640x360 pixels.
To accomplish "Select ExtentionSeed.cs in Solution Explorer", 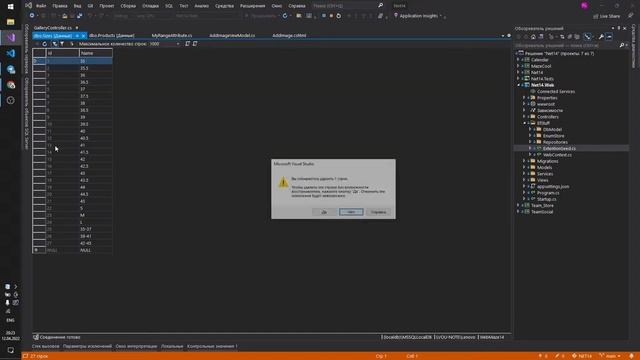I will (559, 148).
